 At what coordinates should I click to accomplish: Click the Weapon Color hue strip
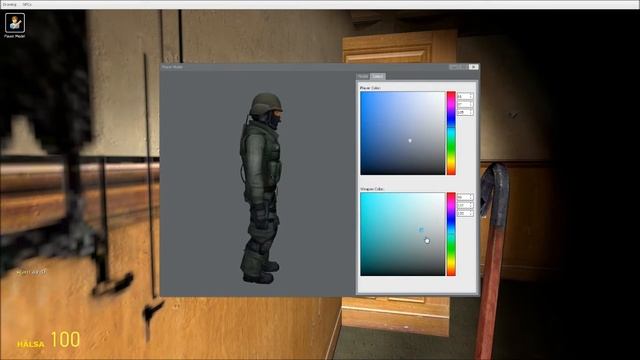point(451,234)
